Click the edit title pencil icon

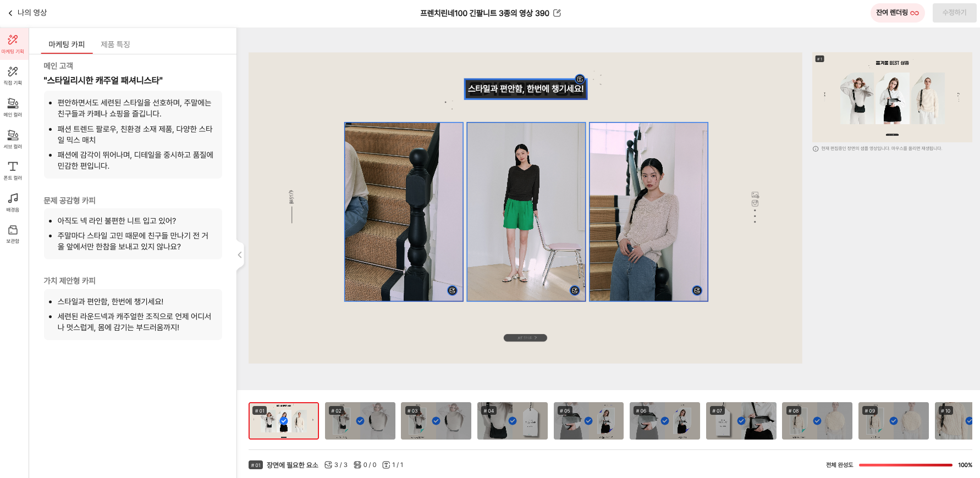[x=557, y=13]
